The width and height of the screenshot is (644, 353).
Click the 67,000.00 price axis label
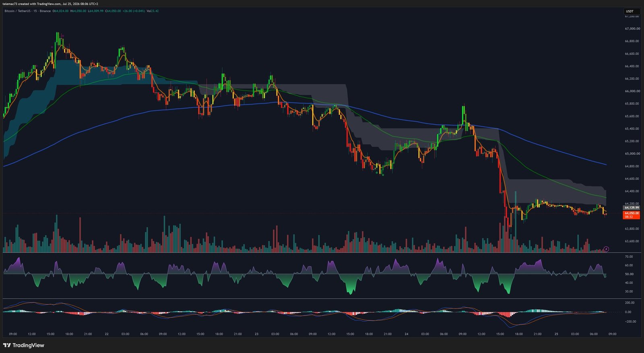(632, 29)
